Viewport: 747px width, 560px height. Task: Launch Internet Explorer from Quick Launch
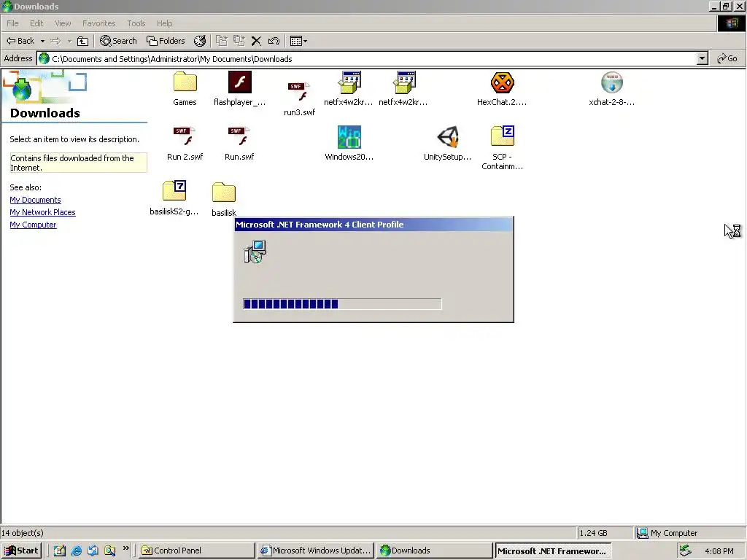pos(76,551)
